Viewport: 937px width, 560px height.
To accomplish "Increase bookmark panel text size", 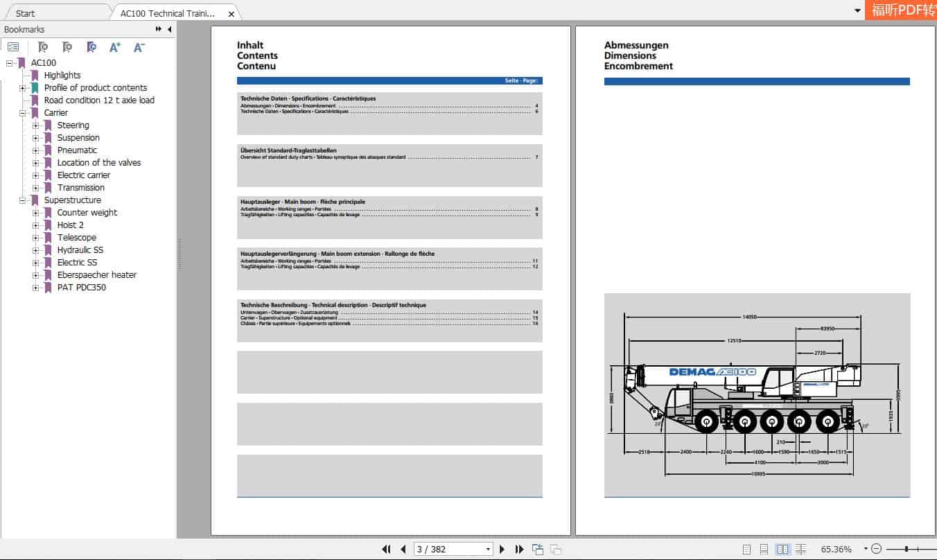I will click(115, 46).
